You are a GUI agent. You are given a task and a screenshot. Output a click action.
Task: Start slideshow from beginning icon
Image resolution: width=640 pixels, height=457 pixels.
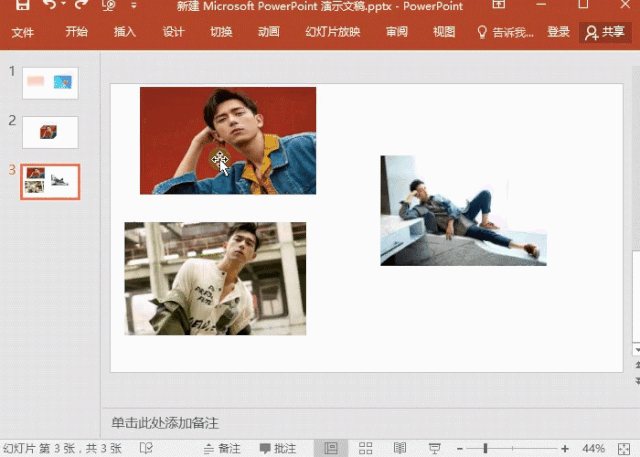pos(109,5)
